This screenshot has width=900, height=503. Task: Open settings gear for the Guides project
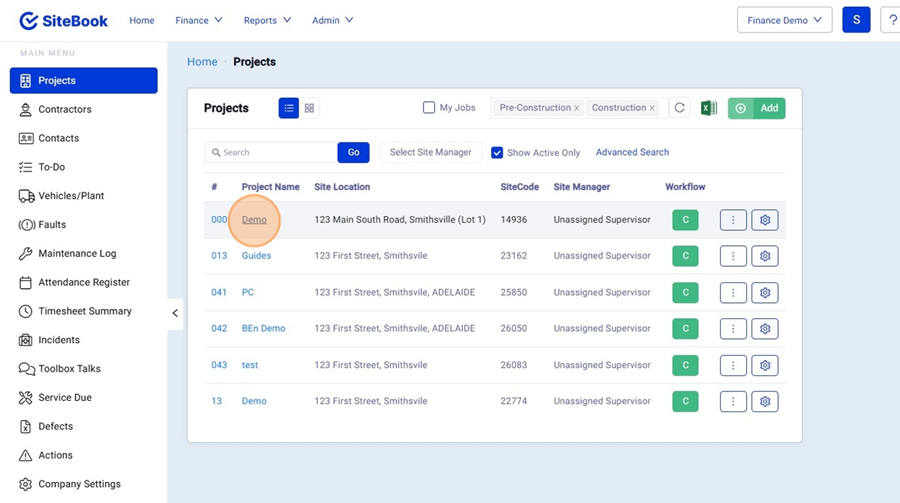pyautogui.click(x=765, y=256)
